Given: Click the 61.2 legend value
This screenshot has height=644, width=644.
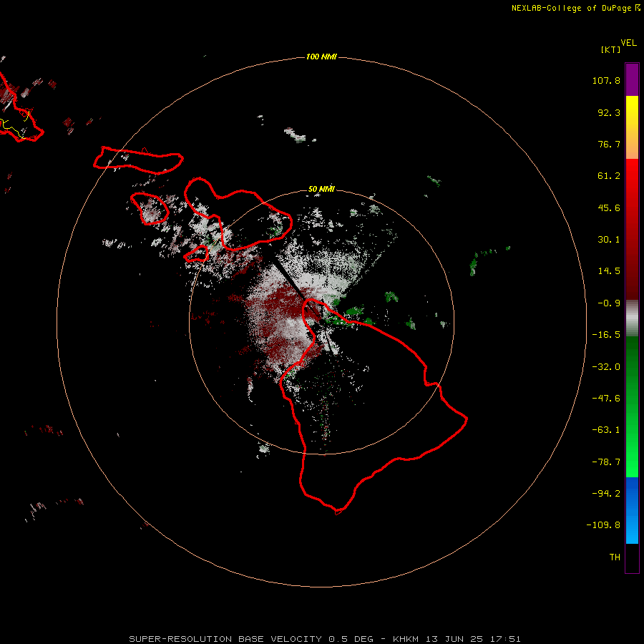Looking at the screenshot, I should click(x=609, y=176).
